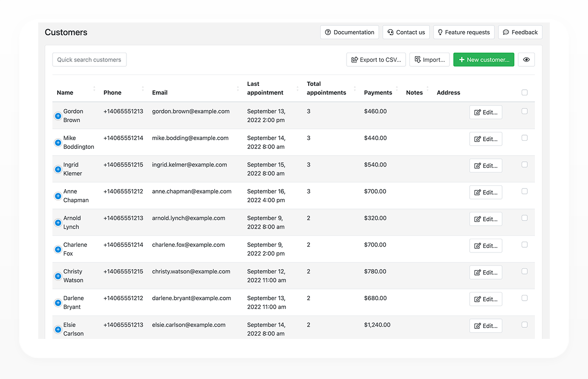This screenshot has height=379, width=588.
Task: Edit Charlene Fox's customer record
Action: point(486,246)
